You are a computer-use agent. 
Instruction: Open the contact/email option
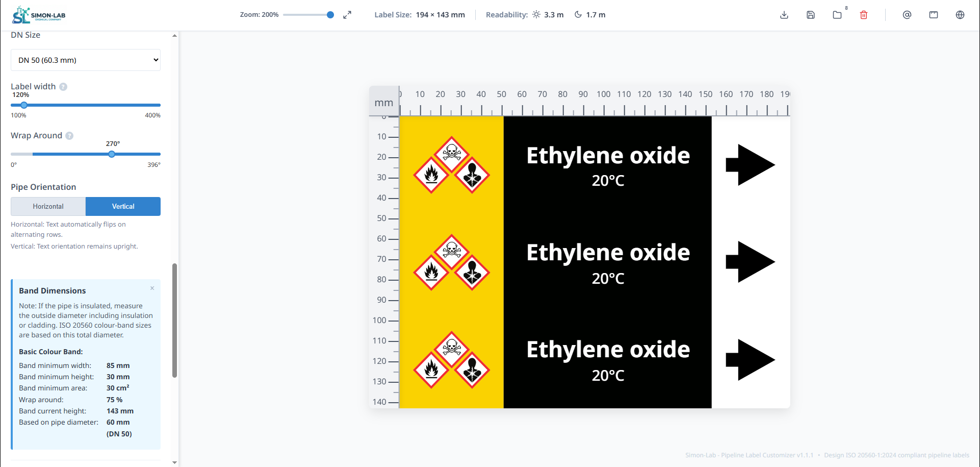[907, 15]
